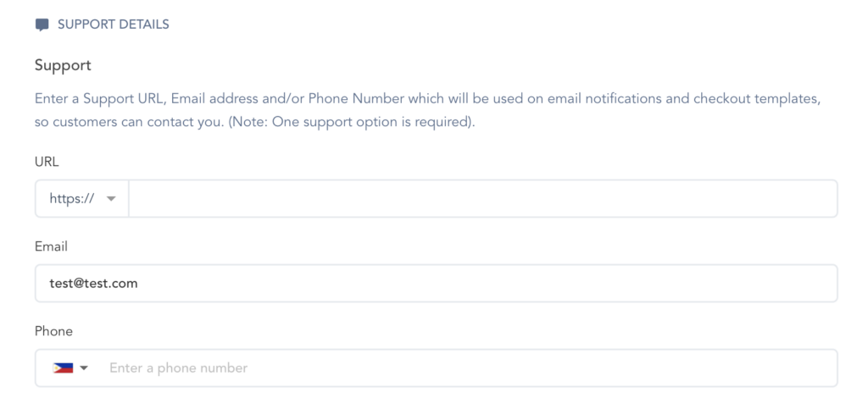The width and height of the screenshot is (868, 409).
Task: Click the Phone field label
Action: pos(53,331)
